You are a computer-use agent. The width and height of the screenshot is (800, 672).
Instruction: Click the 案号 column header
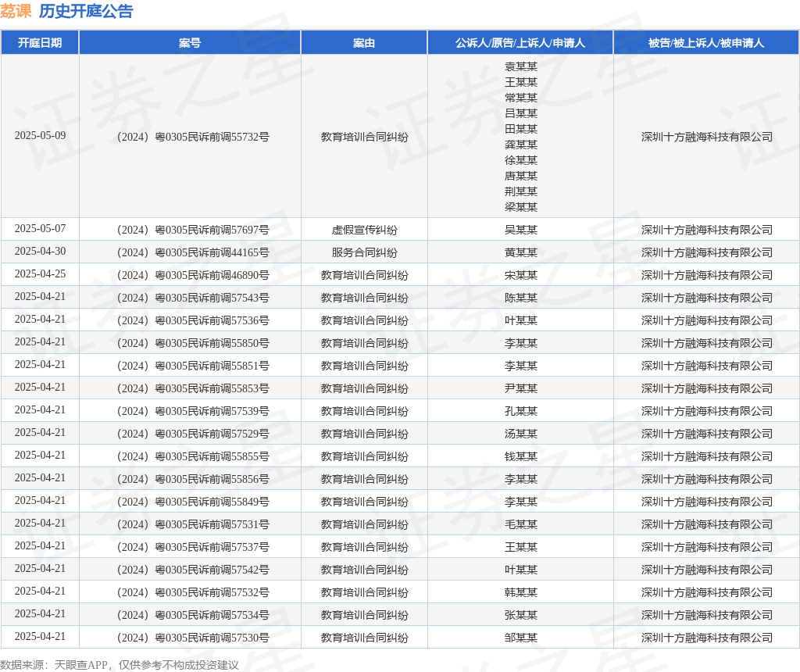click(x=190, y=43)
